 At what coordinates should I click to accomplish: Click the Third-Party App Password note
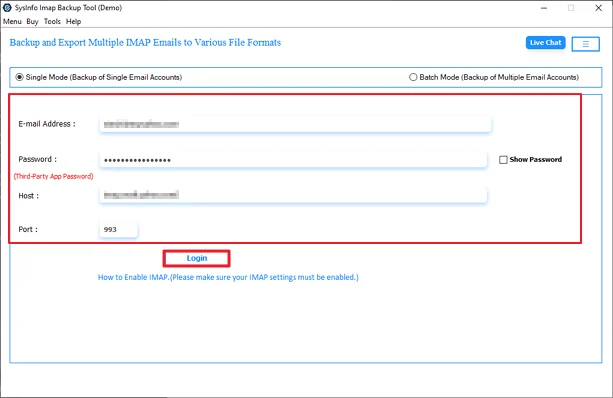click(54, 176)
